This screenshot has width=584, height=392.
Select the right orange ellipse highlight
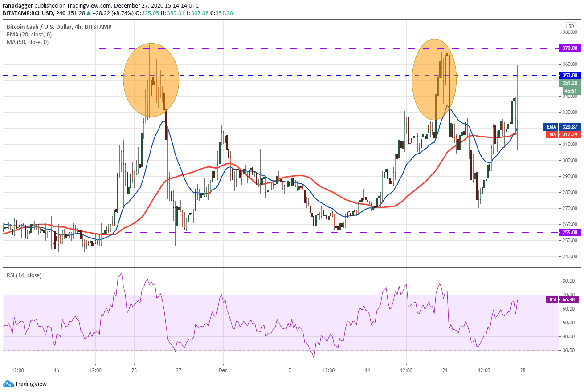[434, 80]
